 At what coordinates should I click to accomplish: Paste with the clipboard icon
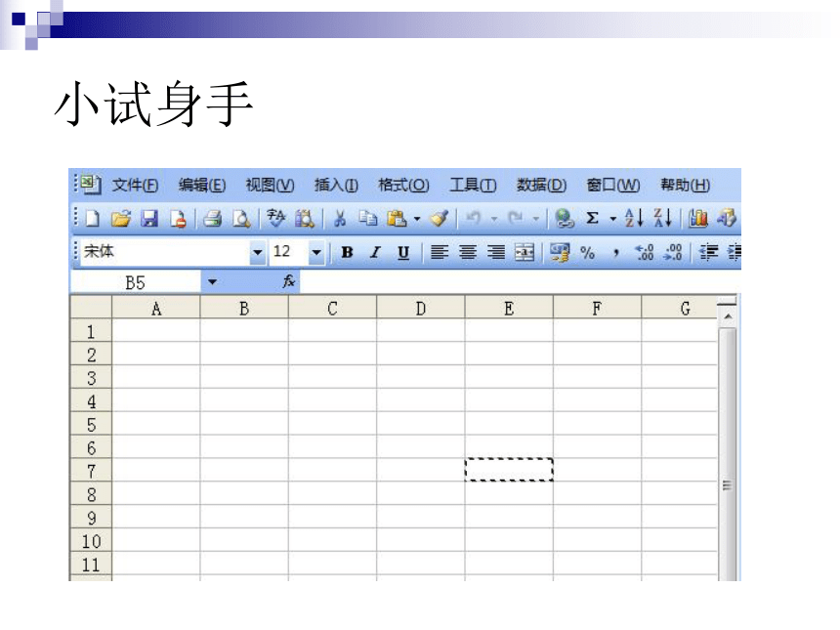397,219
